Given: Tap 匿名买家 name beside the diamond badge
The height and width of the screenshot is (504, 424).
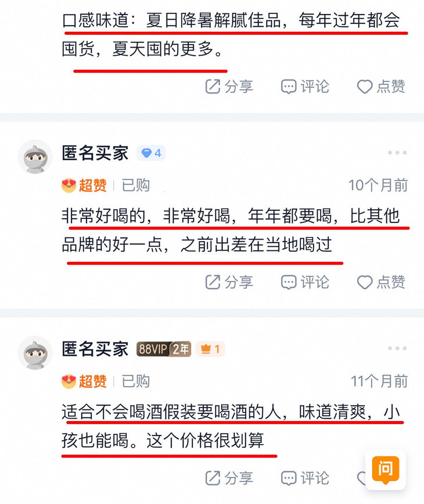Looking at the screenshot, I should [95, 153].
